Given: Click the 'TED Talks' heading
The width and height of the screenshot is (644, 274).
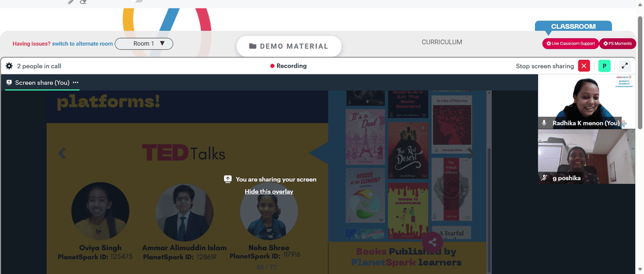Looking at the screenshot, I should tap(184, 154).
